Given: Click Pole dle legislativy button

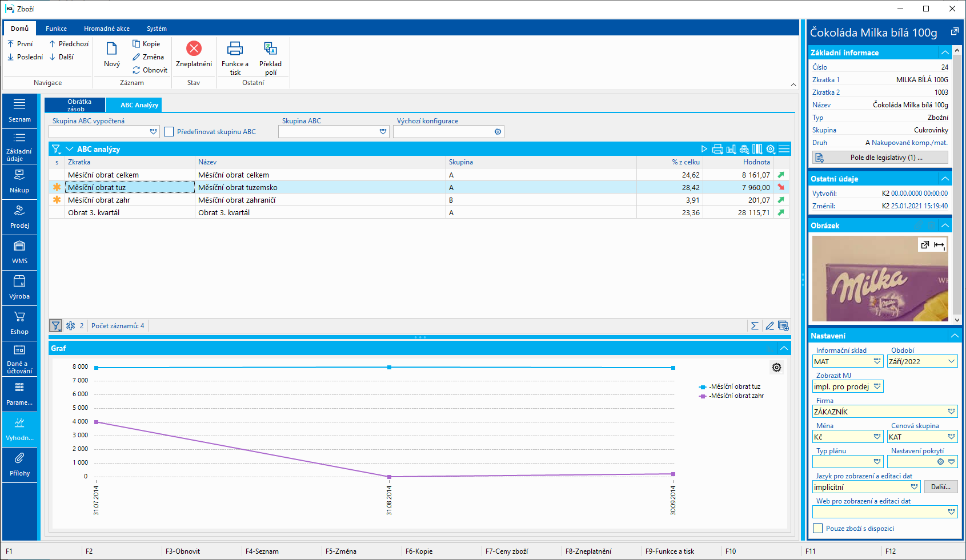Looking at the screenshot, I should coord(880,158).
